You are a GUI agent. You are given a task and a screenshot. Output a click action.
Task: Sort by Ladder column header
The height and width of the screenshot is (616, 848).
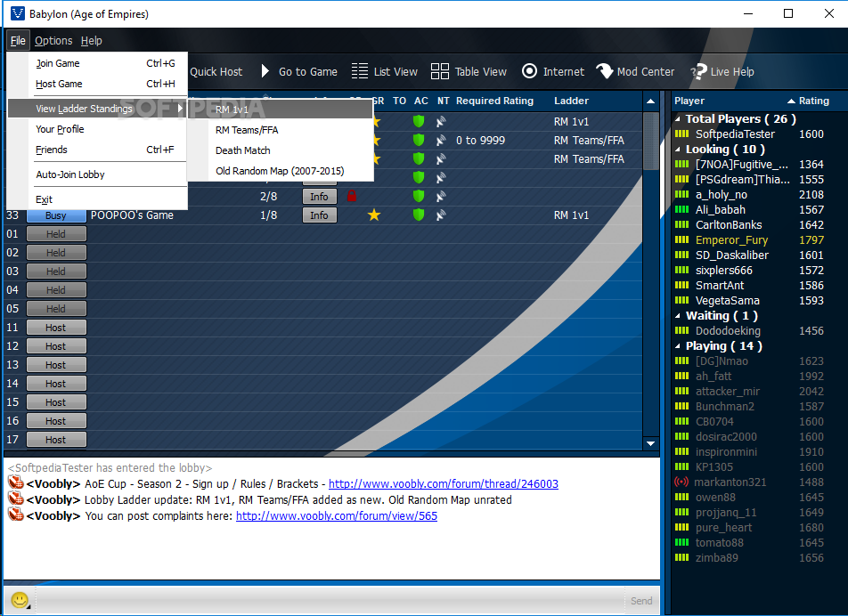(571, 101)
